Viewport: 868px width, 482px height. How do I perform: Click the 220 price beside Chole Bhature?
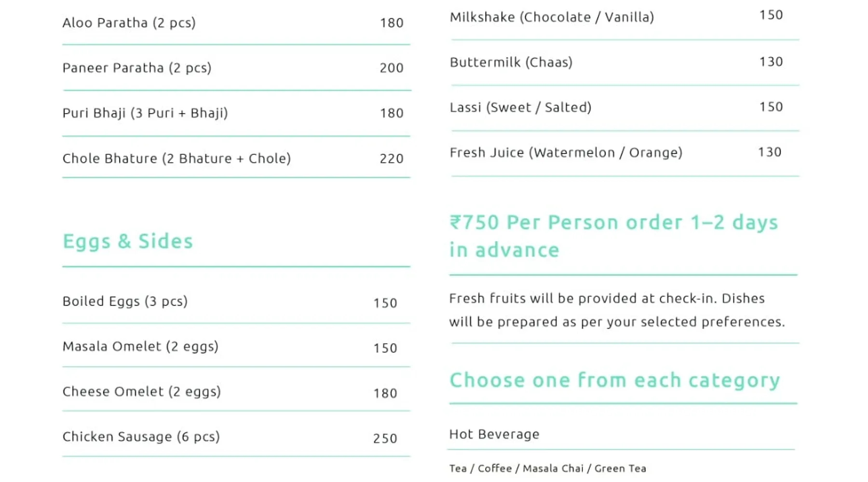pyautogui.click(x=391, y=159)
